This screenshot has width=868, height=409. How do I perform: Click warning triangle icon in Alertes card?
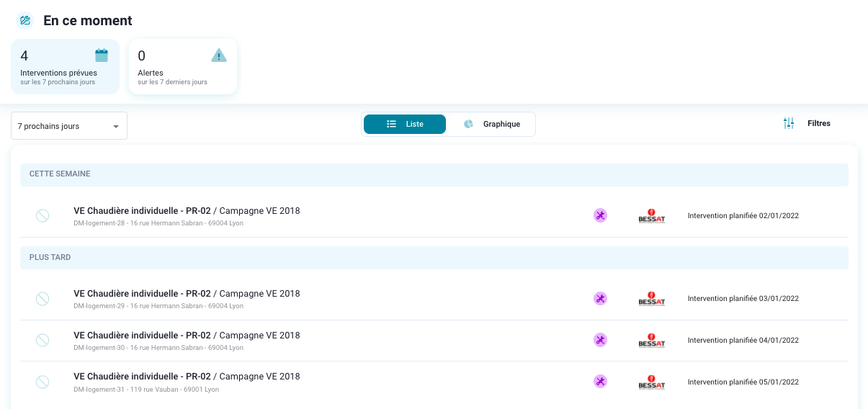tap(219, 55)
